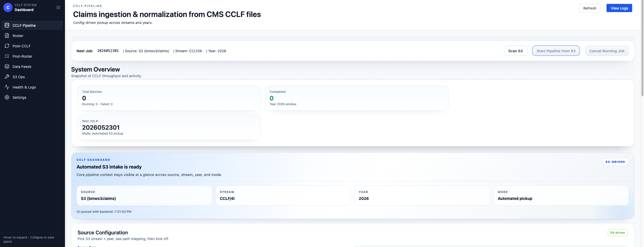Screen dimensions: 644x247
Task: Open Data Feeds in the sidebar
Action: (32, 66)
